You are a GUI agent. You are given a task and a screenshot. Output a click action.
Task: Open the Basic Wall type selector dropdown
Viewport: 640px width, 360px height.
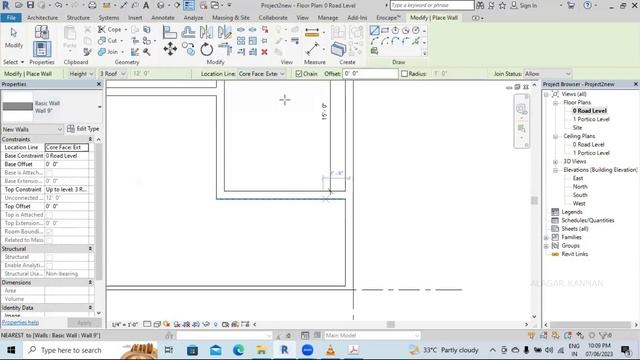[x=100, y=107]
